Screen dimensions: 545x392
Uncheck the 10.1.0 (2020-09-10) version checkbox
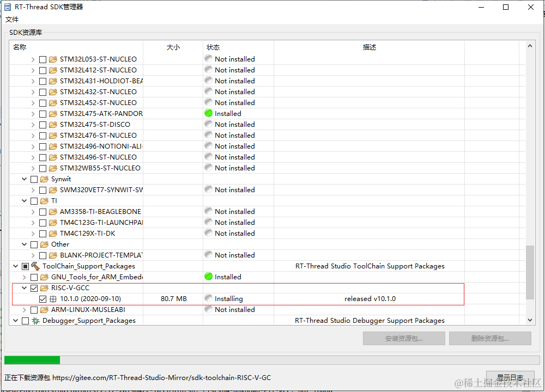[x=43, y=299]
